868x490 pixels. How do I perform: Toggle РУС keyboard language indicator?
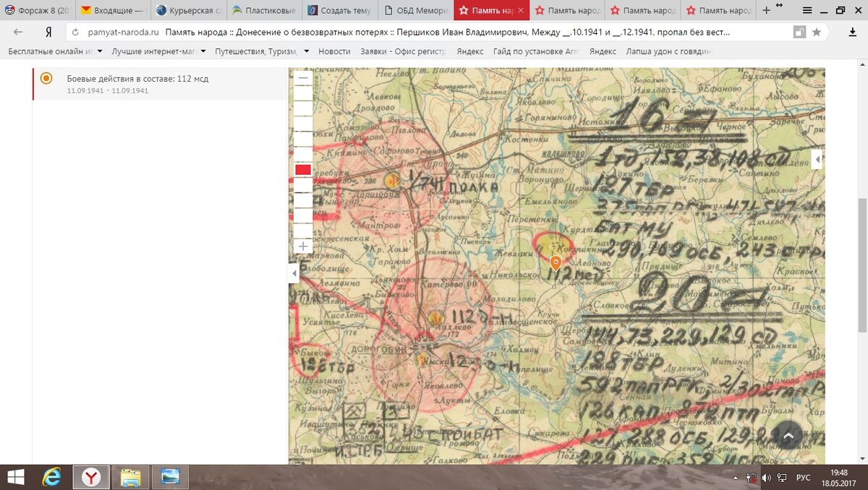click(x=803, y=478)
